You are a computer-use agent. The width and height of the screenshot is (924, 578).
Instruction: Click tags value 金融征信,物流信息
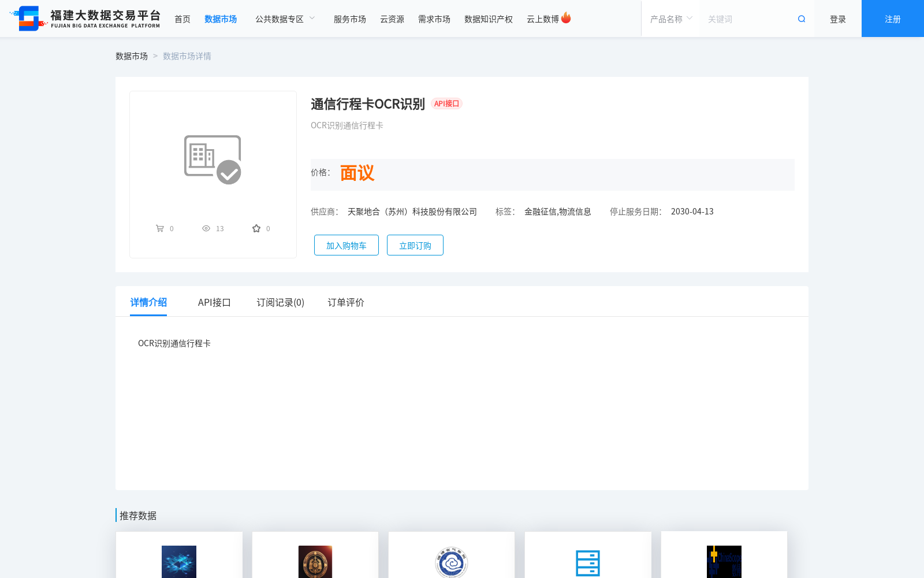click(x=558, y=212)
